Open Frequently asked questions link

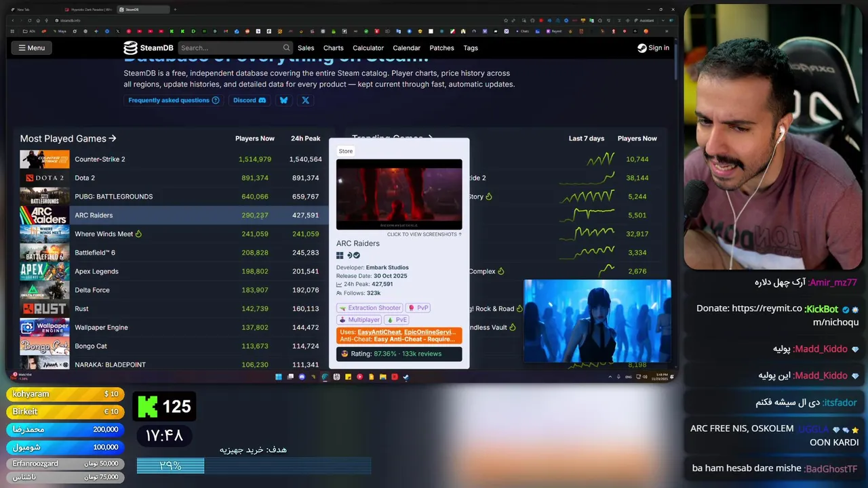[x=174, y=100]
